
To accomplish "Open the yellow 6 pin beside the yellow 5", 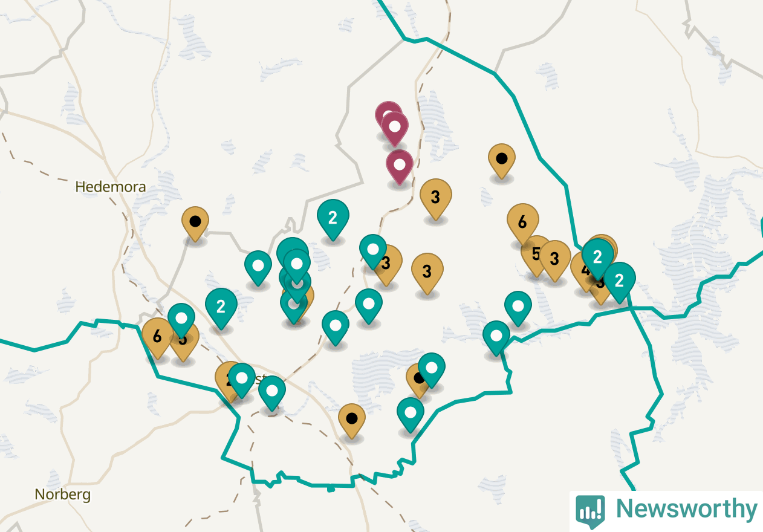I will 523,224.
